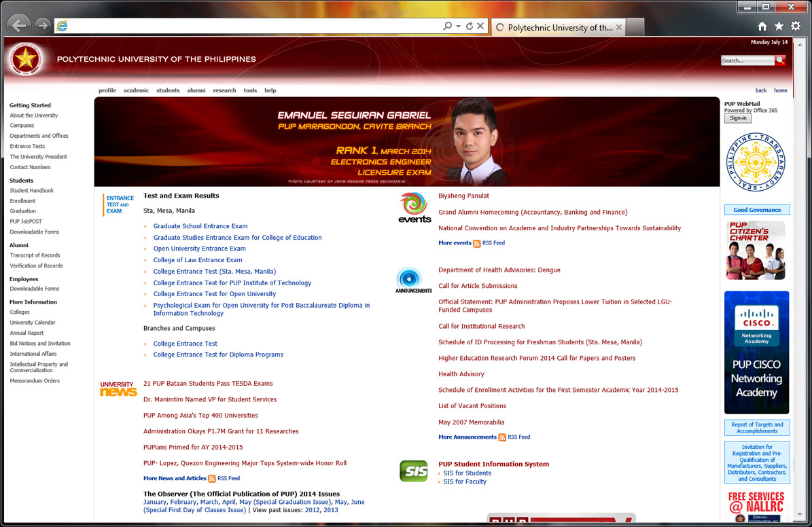This screenshot has height=527, width=812.
Task: Click the page scrollbar up arrow
Action: coord(800,45)
